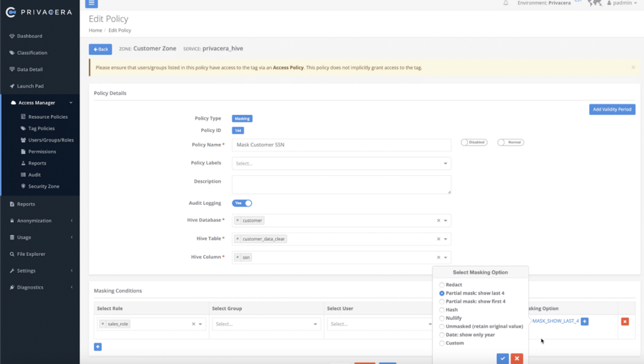
Task: Click Add Validity Period
Action: 611,109
